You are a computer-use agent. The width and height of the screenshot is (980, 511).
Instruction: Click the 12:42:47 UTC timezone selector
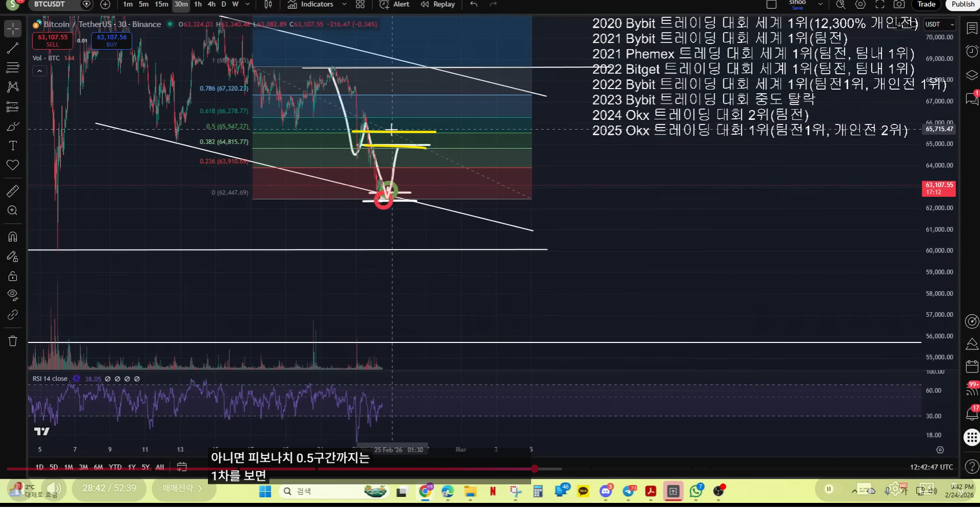click(931, 467)
